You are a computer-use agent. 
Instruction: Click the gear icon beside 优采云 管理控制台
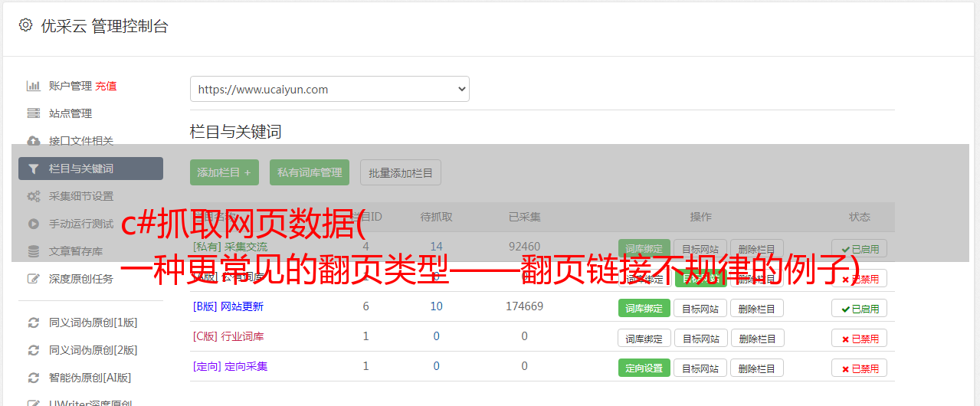click(25, 25)
